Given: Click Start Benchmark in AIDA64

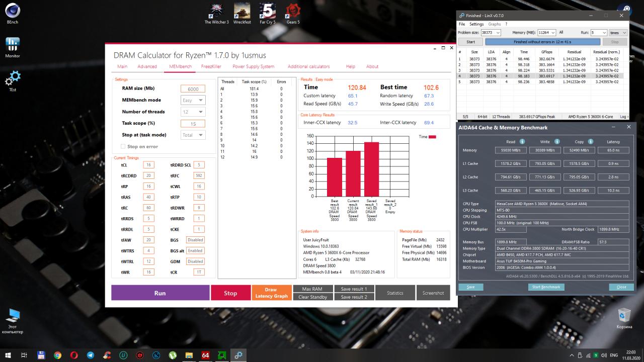Looking at the screenshot, I should click(x=546, y=287).
